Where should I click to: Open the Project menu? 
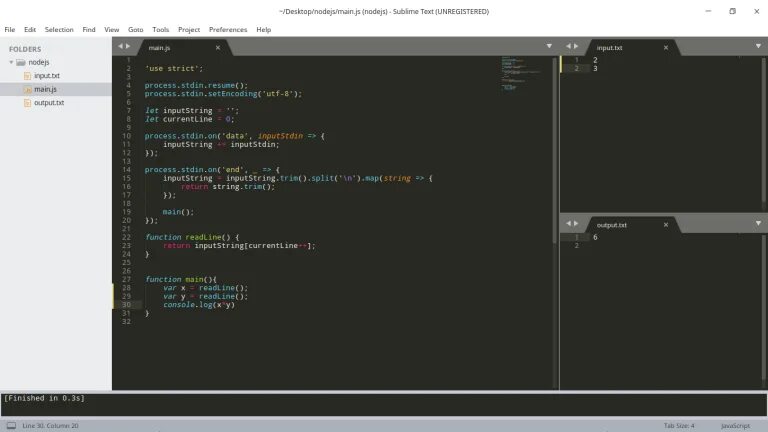189,29
